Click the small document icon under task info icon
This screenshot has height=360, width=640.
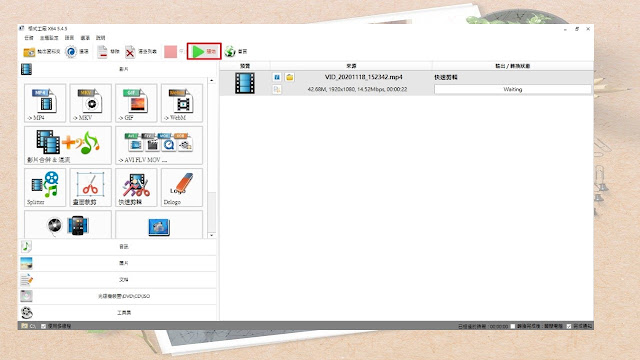[277, 89]
